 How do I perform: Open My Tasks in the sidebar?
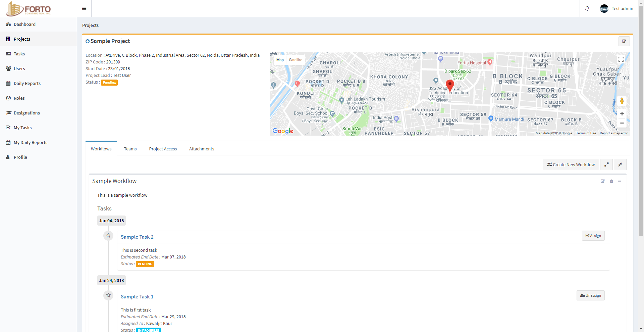click(x=38, y=128)
